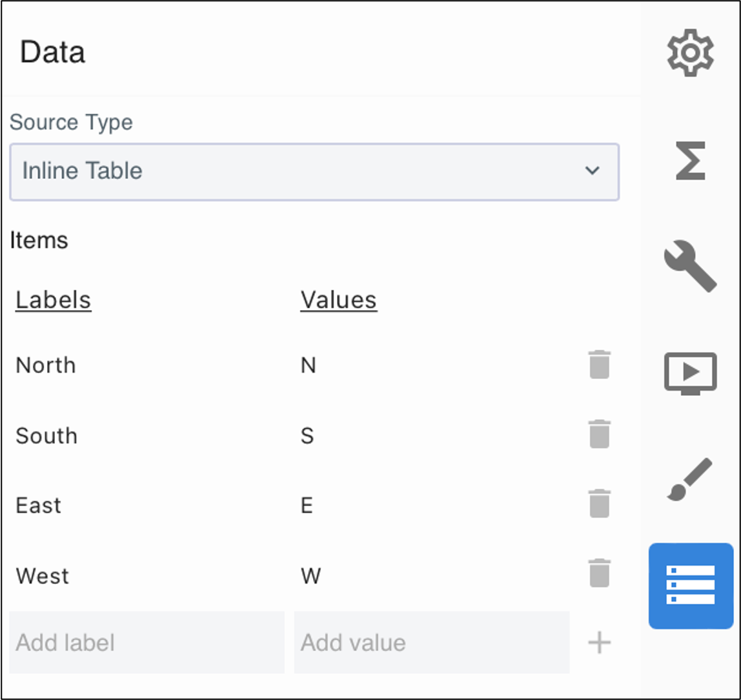This screenshot has height=700, width=741.
Task: Delete the South row with trash icon
Action: [599, 435]
